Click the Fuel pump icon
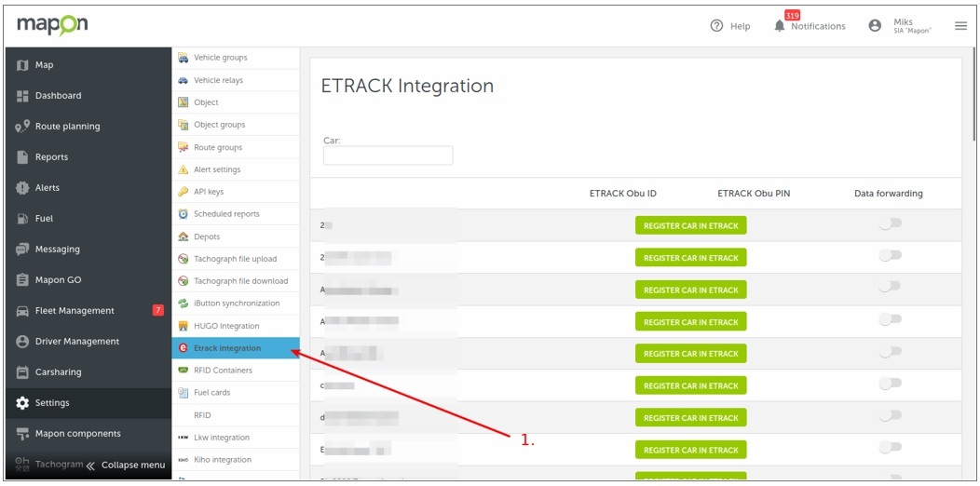 point(22,219)
